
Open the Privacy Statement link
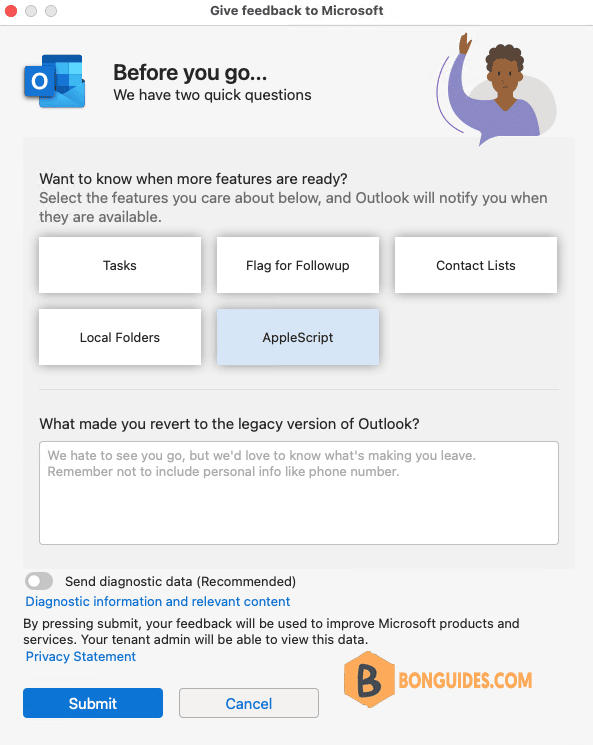point(80,657)
